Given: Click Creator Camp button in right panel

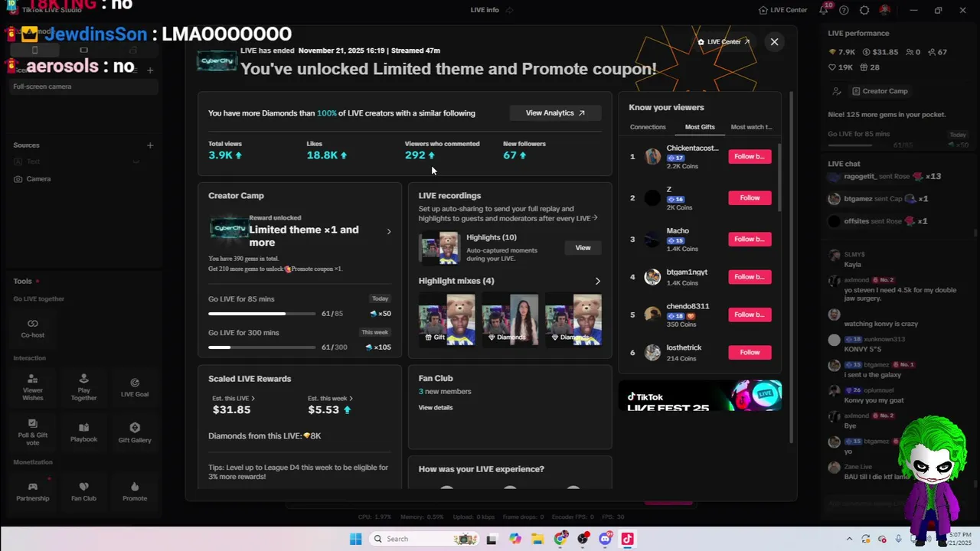Looking at the screenshot, I should (880, 91).
